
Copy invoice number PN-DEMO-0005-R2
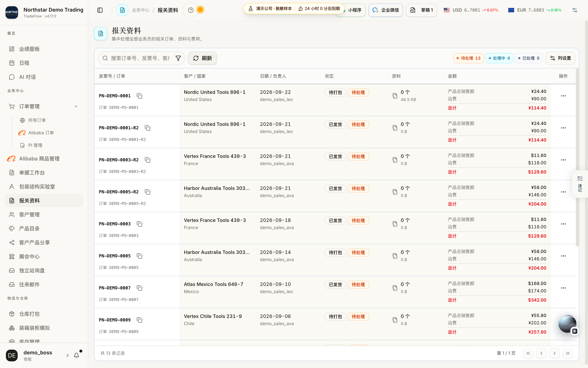coord(148,192)
